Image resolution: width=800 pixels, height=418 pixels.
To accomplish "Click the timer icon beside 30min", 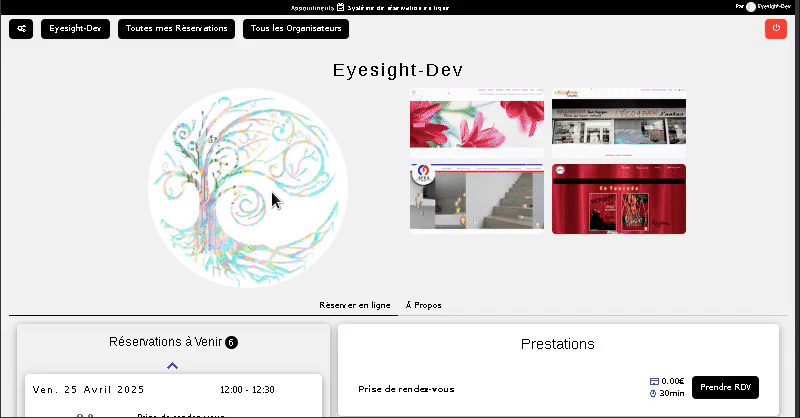I will tap(654, 393).
